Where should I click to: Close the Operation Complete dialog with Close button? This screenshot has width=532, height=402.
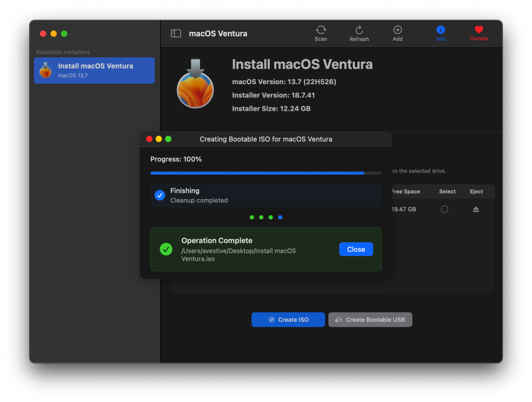[356, 249]
